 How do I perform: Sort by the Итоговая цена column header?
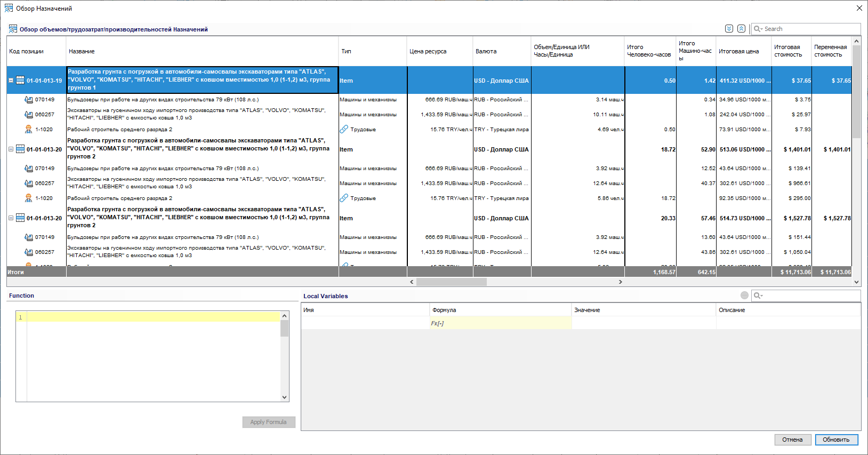tap(744, 51)
